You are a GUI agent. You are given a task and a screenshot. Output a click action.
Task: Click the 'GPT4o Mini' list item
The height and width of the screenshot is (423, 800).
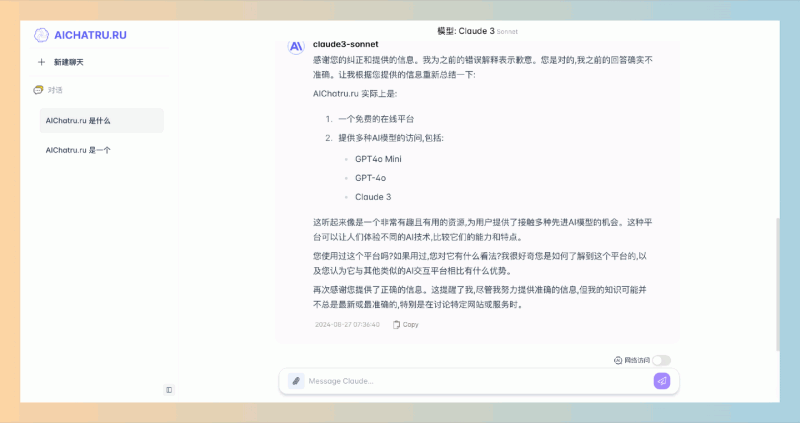coord(378,159)
